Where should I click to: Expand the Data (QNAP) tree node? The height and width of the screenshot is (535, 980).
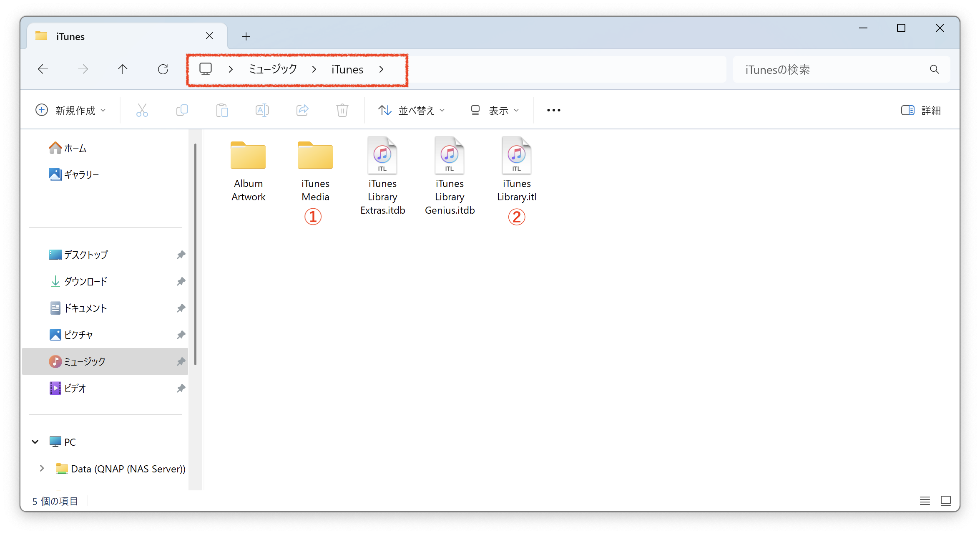click(x=42, y=469)
